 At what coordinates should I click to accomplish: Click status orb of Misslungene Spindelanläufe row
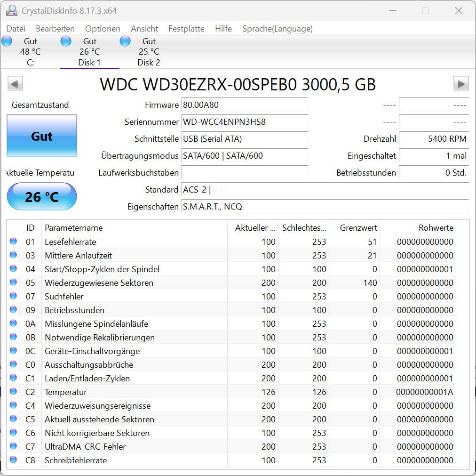(13, 323)
